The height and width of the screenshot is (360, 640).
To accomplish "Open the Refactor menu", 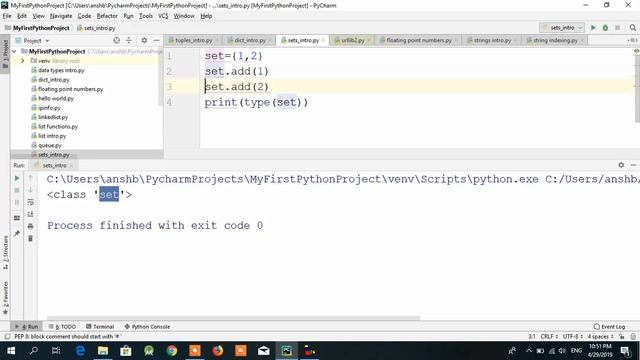I will click(x=107, y=16).
